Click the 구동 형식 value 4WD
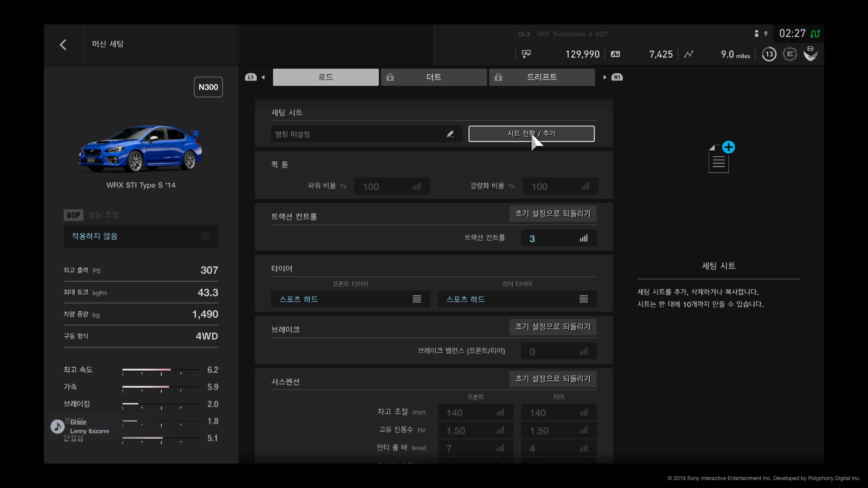This screenshot has width=868, height=488. (207, 336)
